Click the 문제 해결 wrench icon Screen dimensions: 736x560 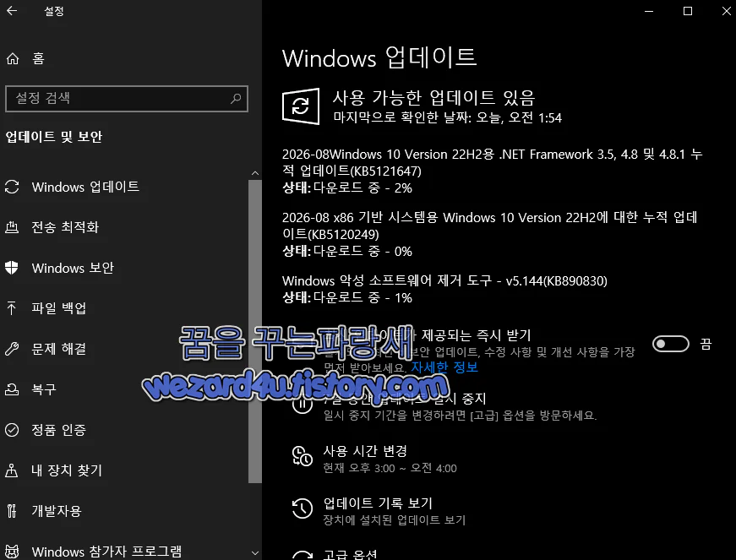[x=12, y=349]
